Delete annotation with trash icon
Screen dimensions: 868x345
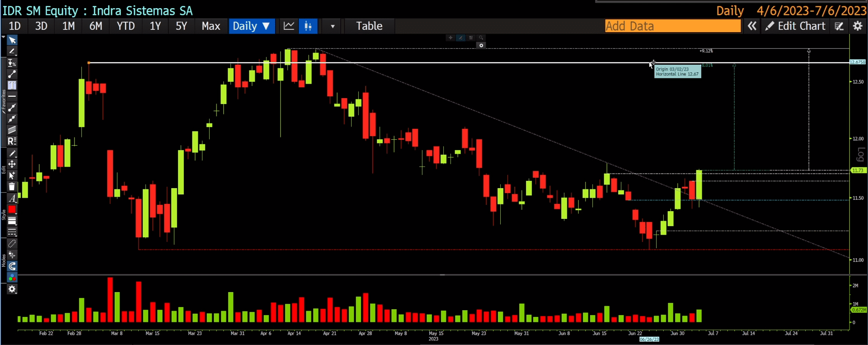pos(12,187)
